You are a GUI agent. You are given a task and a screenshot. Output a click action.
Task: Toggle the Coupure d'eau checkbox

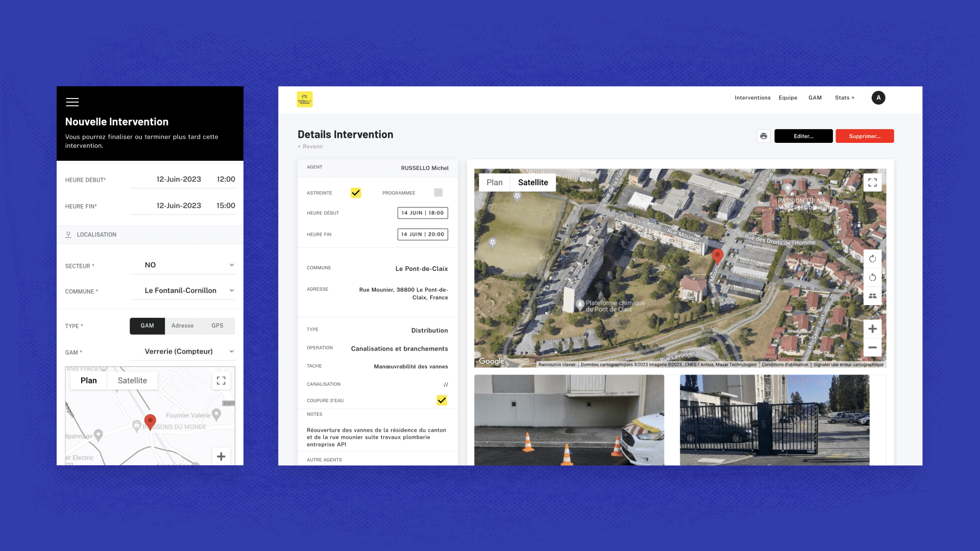click(x=442, y=400)
